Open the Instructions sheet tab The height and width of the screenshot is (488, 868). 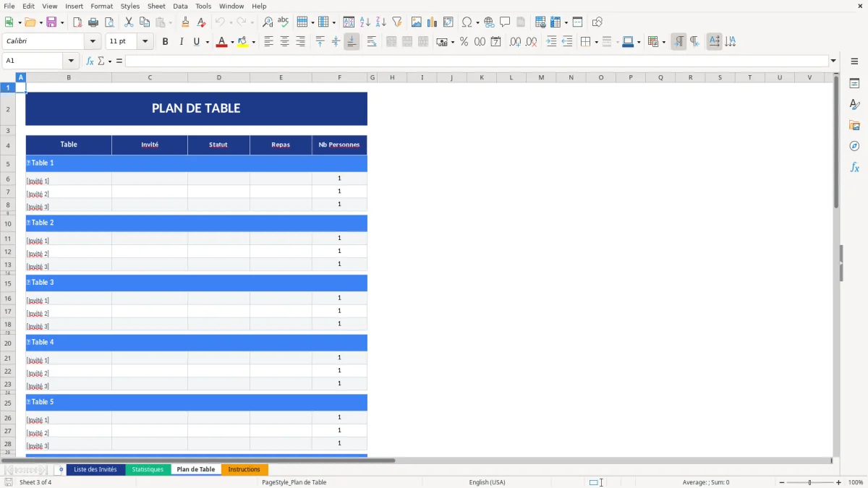(245, 469)
